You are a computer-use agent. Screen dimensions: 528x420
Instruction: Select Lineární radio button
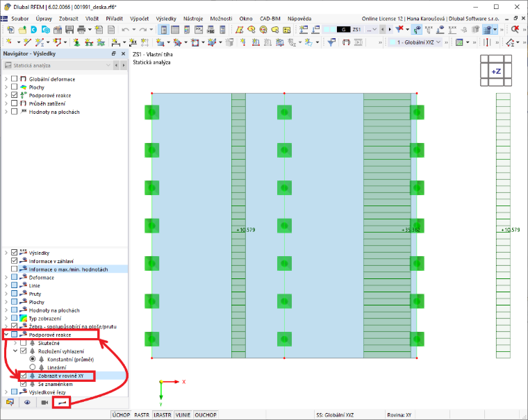tap(33, 367)
